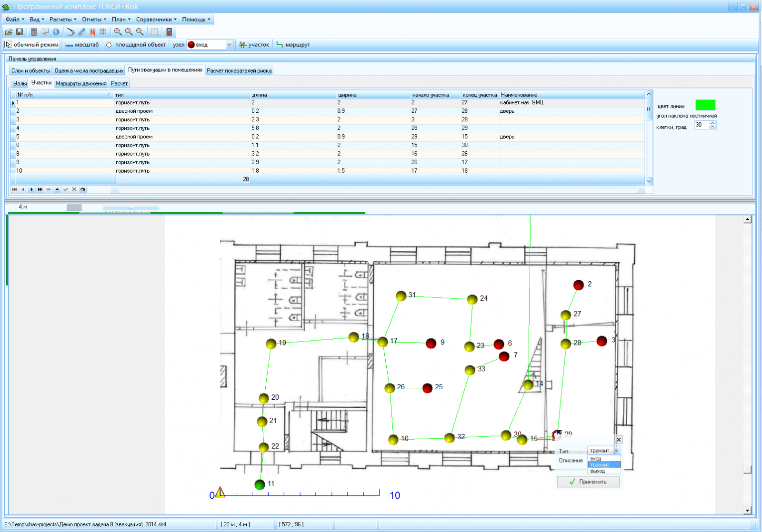Activate площадной объект drawing mode

point(136,45)
